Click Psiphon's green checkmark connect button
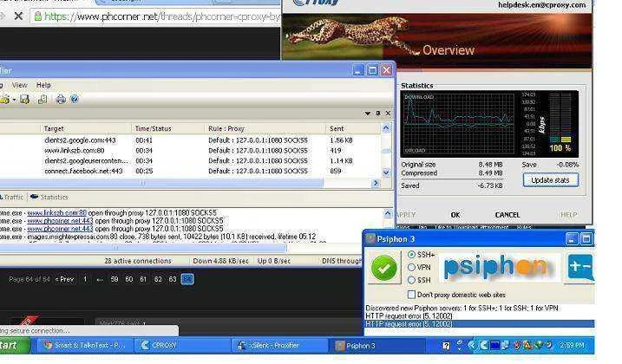This screenshot has width=622, height=364. pyautogui.click(x=384, y=268)
